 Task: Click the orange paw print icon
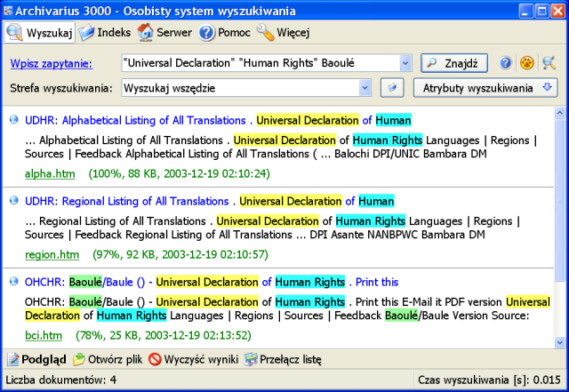point(527,64)
